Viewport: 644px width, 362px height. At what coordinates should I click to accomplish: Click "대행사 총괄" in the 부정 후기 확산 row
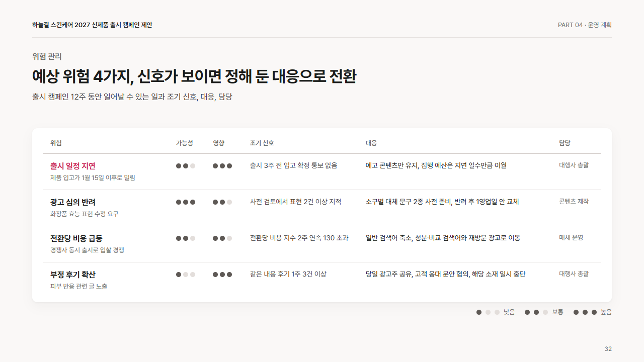coord(574,274)
